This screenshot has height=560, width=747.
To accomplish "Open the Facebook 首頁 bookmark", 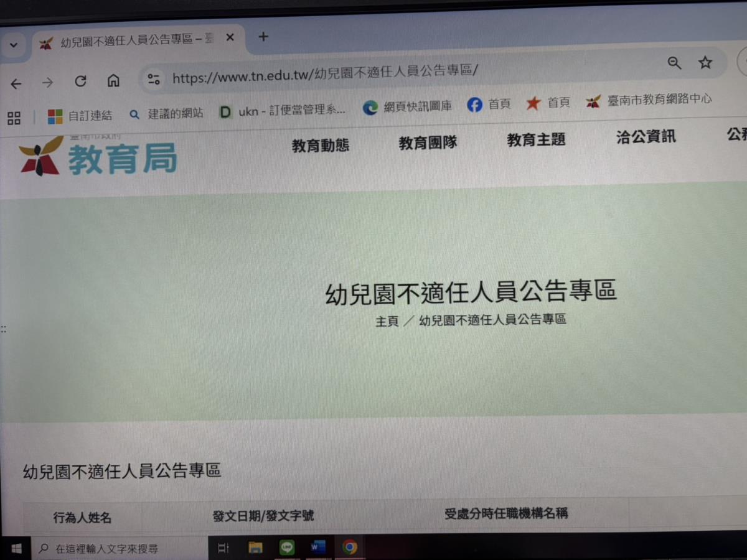I will point(489,105).
